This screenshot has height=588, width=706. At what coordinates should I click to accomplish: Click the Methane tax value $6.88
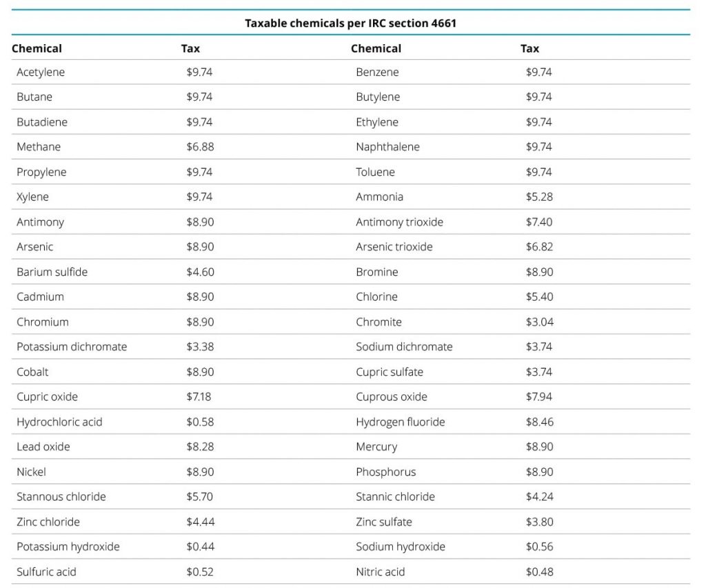[x=200, y=147]
